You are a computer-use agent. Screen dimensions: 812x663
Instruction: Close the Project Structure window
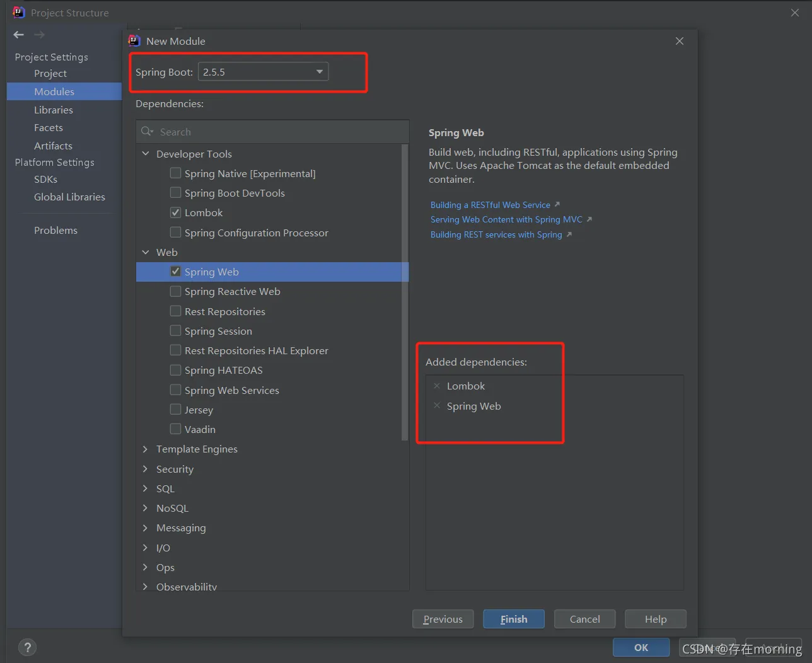(x=795, y=13)
